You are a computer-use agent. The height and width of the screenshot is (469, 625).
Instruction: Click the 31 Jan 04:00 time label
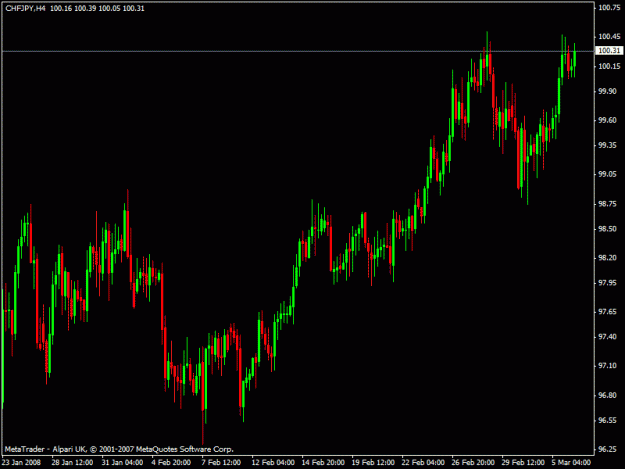coord(122,462)
